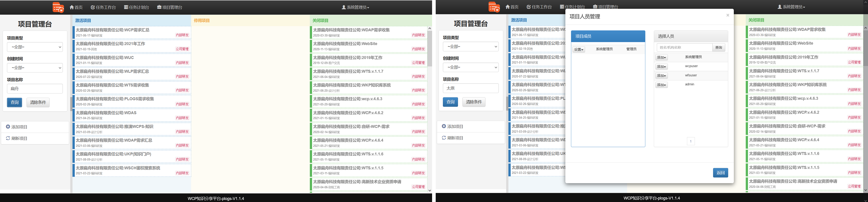
Task: Click the 项目名称 field containing 扁舟
Action: pyautogui.click(x=35, y=89)
